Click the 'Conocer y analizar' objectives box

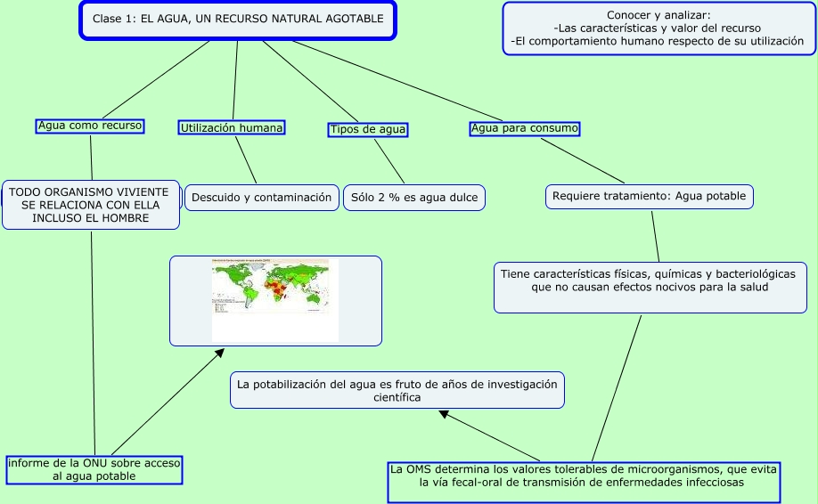pos(658,28)
